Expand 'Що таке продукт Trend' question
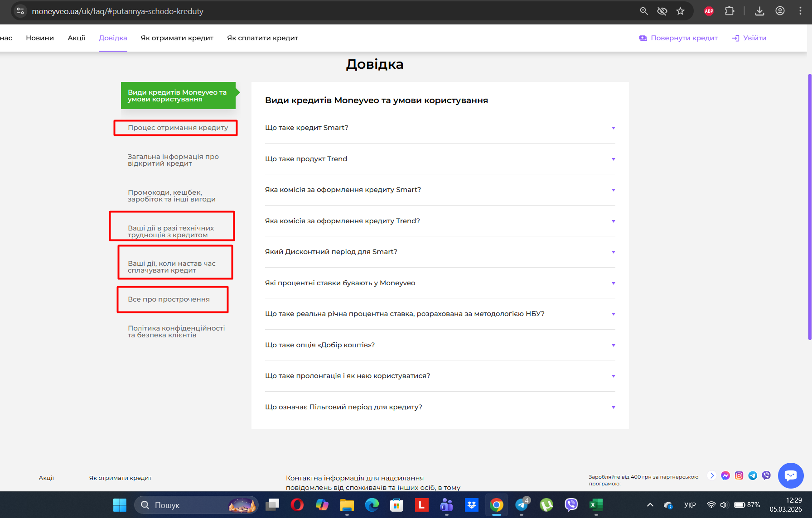This screenshot has height=518, width=812. click(440, 159)
